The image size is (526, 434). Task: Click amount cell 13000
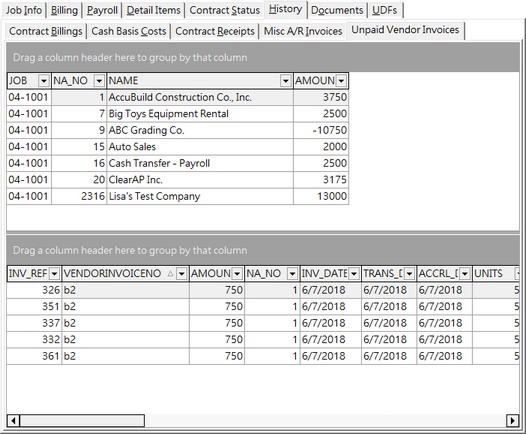pyautogui.click(x=321, y=196)
